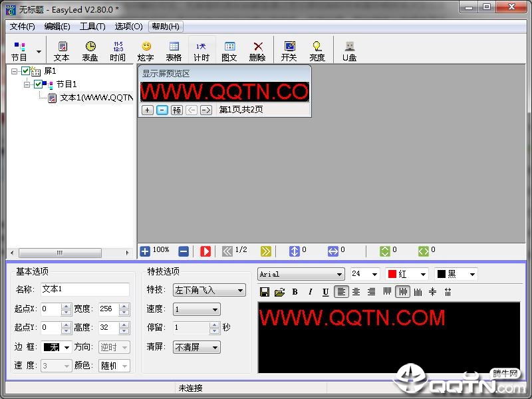Open the 边框 border dropdown
This screenshot has width=532, height=399.
(x=57, y=347)
